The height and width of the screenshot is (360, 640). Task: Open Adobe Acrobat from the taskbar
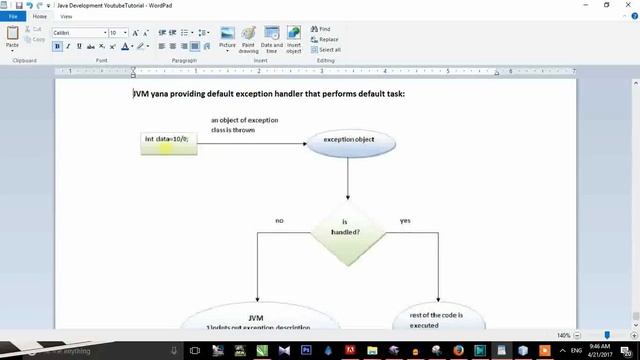point(350,350)
